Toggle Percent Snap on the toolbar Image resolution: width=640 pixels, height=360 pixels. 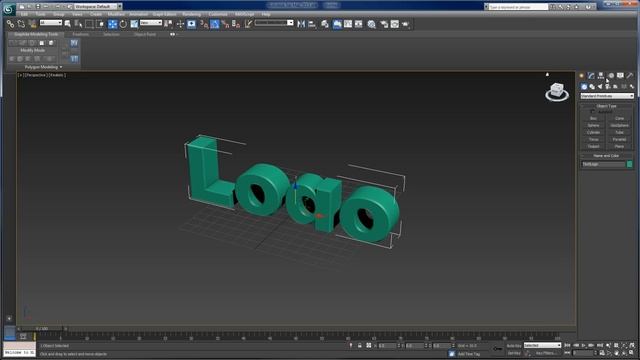coord(225,24)
